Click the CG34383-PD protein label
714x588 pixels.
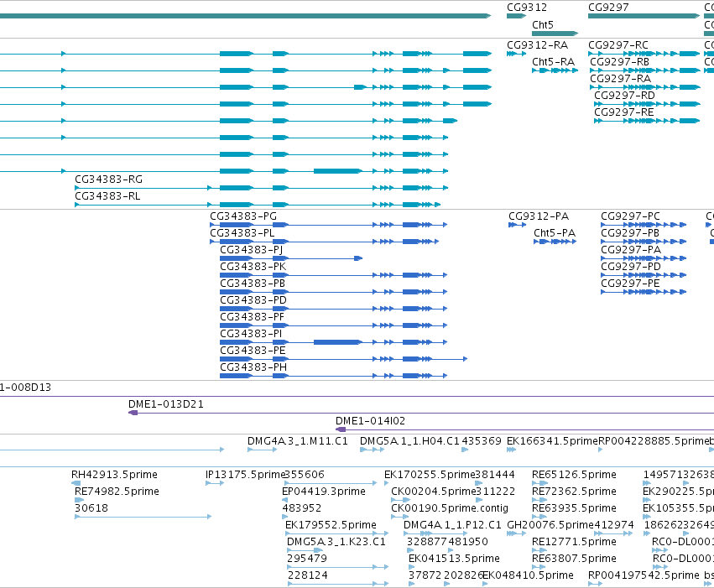tap(253, 300)
